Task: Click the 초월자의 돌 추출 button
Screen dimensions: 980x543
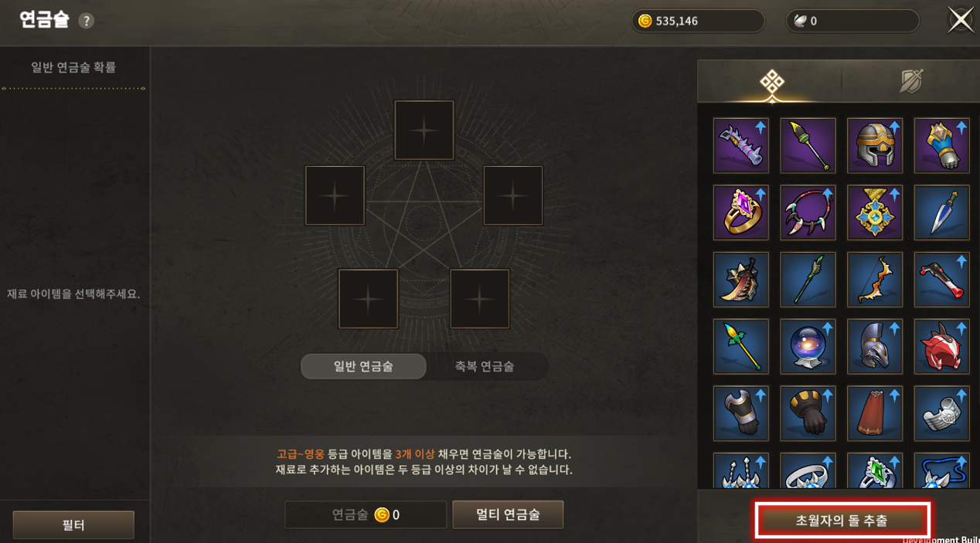Action: coord(842,520)
